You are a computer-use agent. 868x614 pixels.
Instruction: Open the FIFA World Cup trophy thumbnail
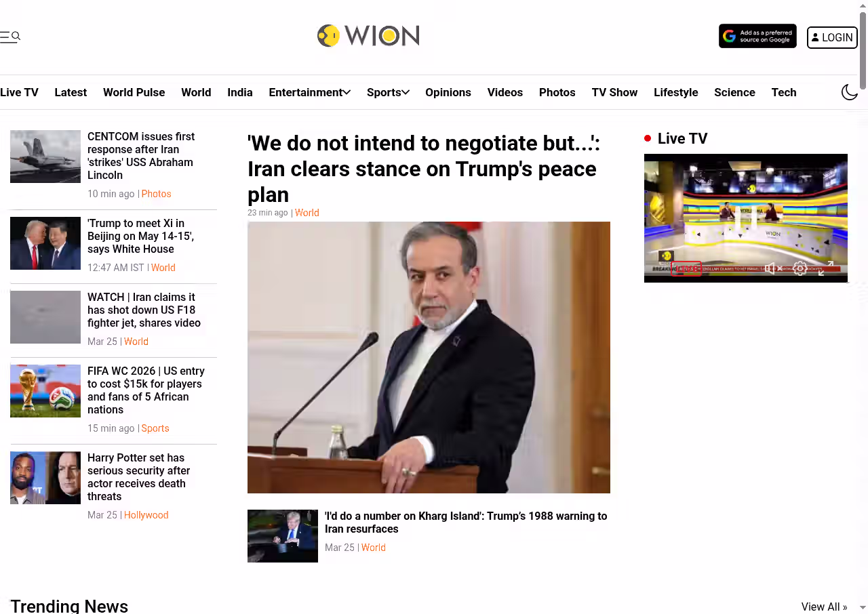45,391
